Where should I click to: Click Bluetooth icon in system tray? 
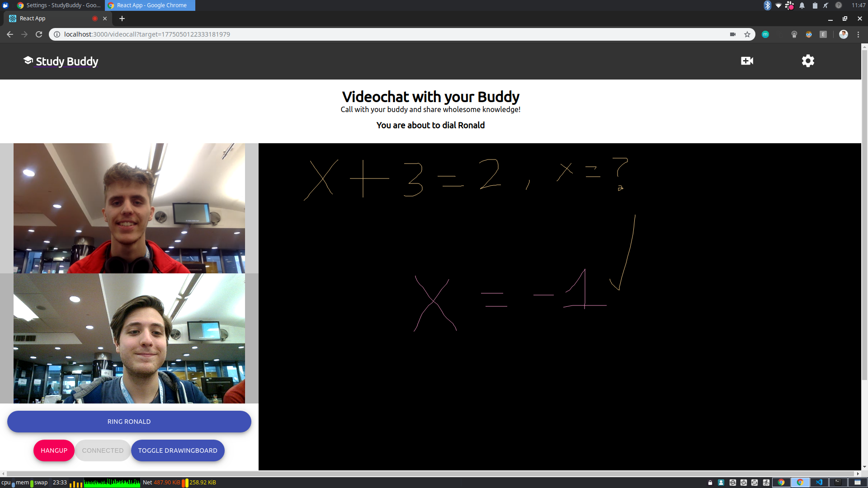tap(767, 5)
